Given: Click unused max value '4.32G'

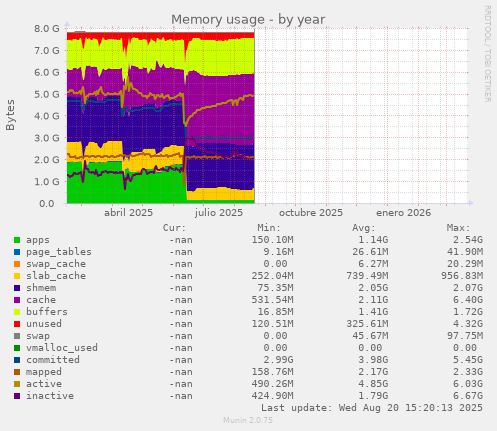Looking at the screenshot, I should pos(468,324).
